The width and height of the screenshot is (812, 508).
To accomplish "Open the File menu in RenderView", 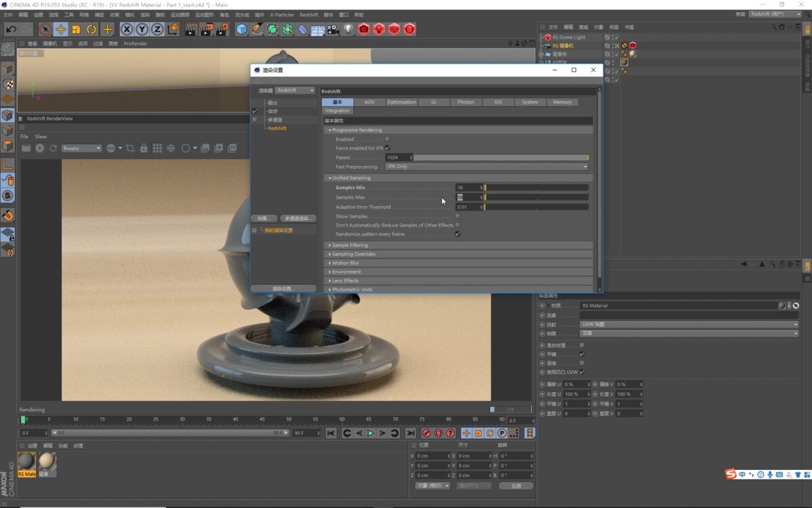I will pos(24,136).
